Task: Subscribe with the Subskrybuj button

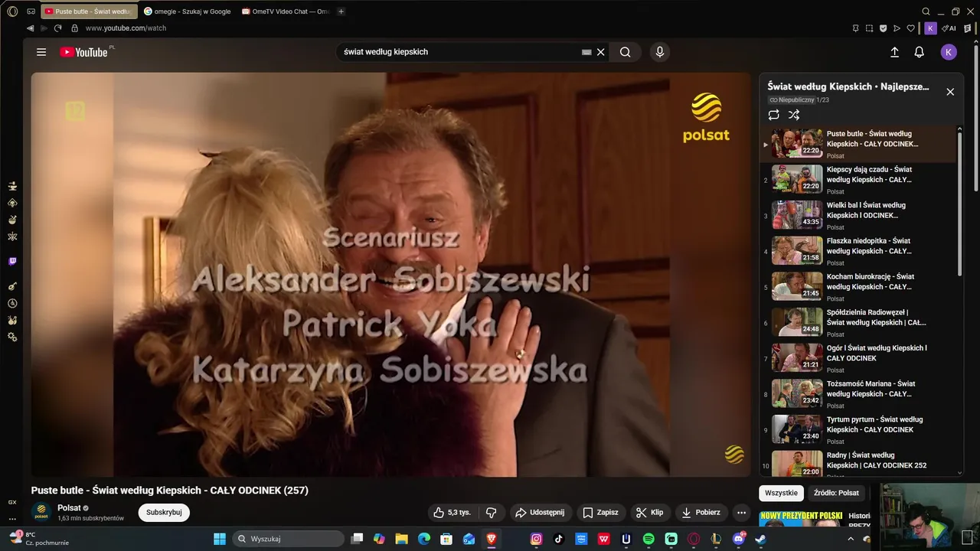Action: coord(164,512)
